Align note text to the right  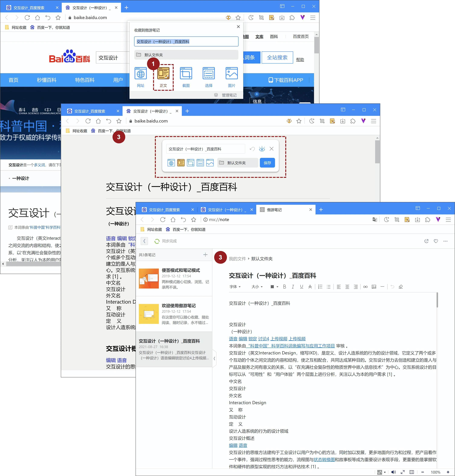click(x=356, y=287)
